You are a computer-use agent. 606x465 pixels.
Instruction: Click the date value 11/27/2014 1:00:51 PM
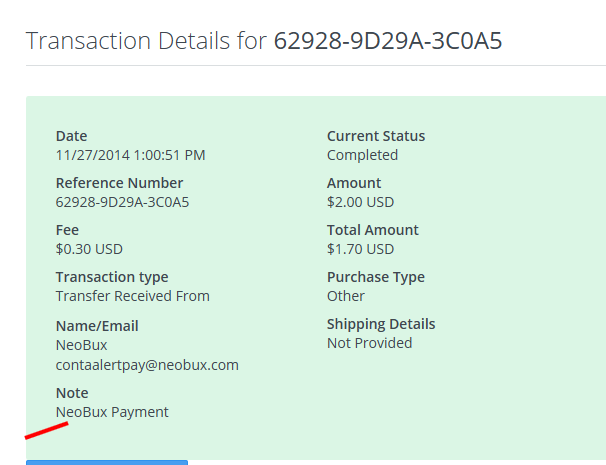pos(130,155)
